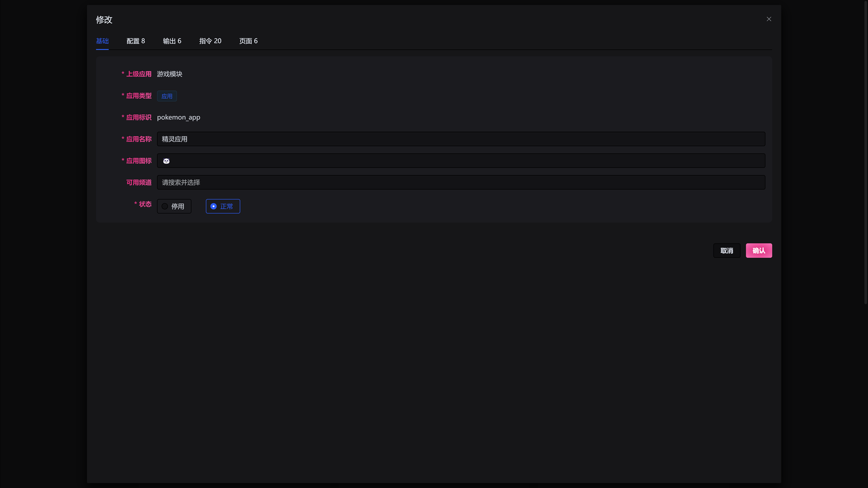This screenshot has width=868, height=488.
Task: Click the blue 应用 type tag
Action: [167, 96]
